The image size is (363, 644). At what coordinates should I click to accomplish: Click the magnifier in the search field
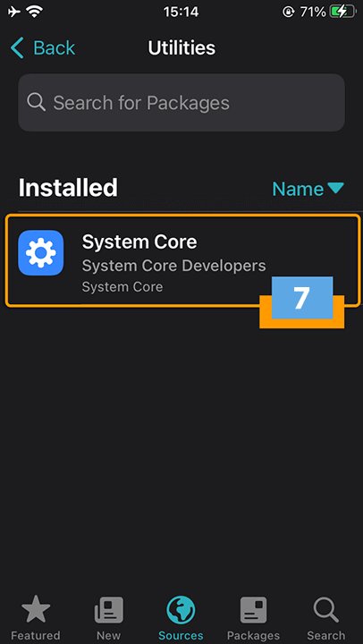[36, 102]
